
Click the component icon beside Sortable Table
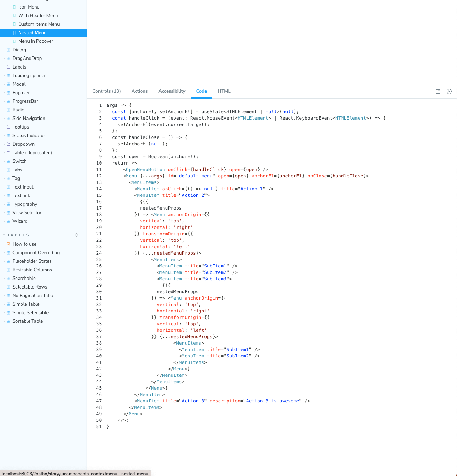(9, 321)
